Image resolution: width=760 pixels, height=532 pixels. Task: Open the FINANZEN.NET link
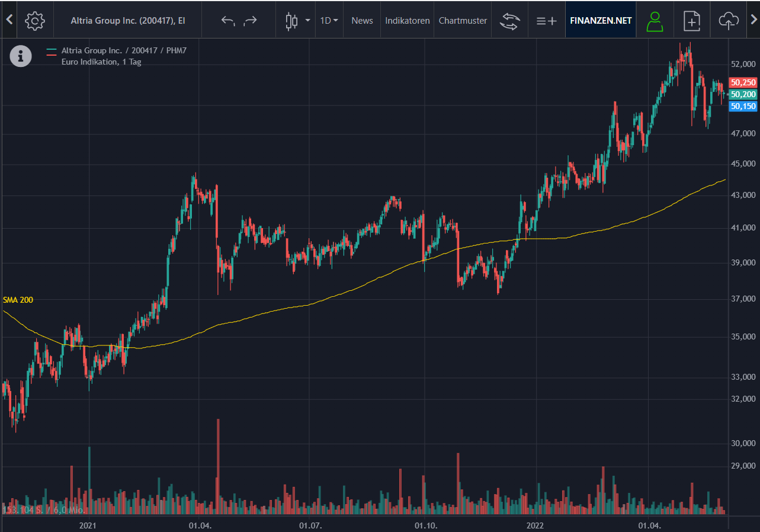(x=601, y=20)
